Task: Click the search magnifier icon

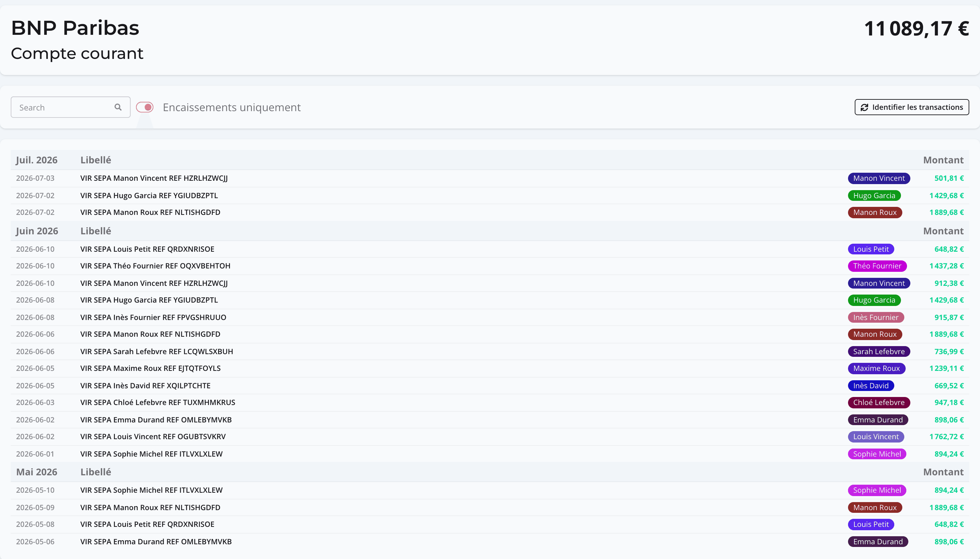Action: pos(118,107)
